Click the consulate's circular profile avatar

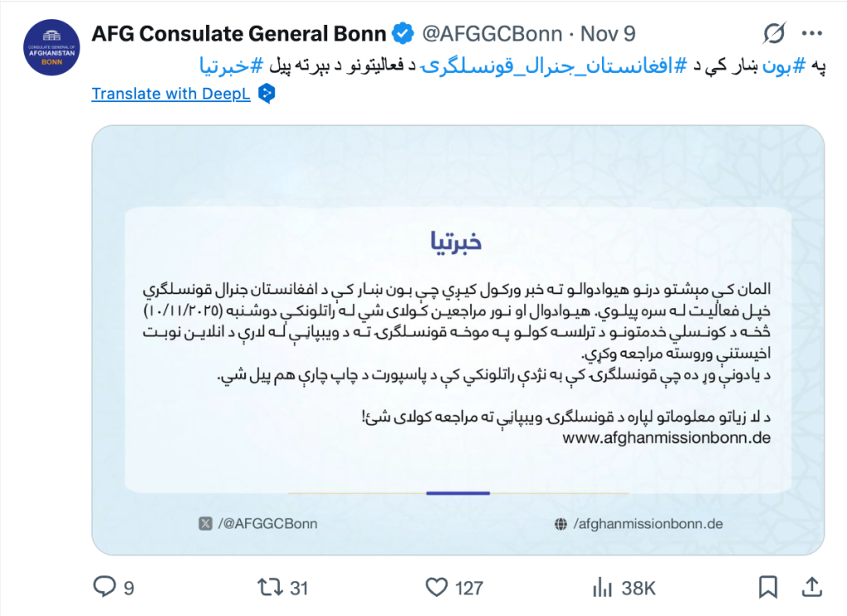click(x=51, y=48)
